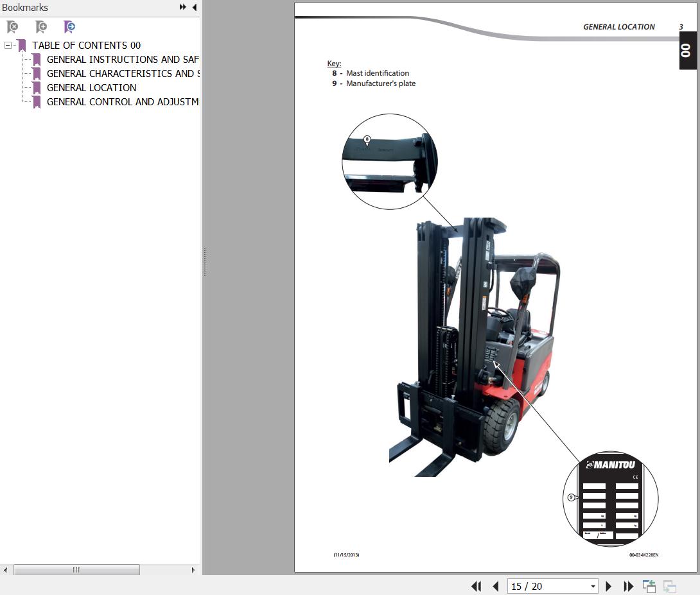Click the delete bookmark icon
This screenshot has width=700, height=595.
pyautogui.click(x=12, y=27)
